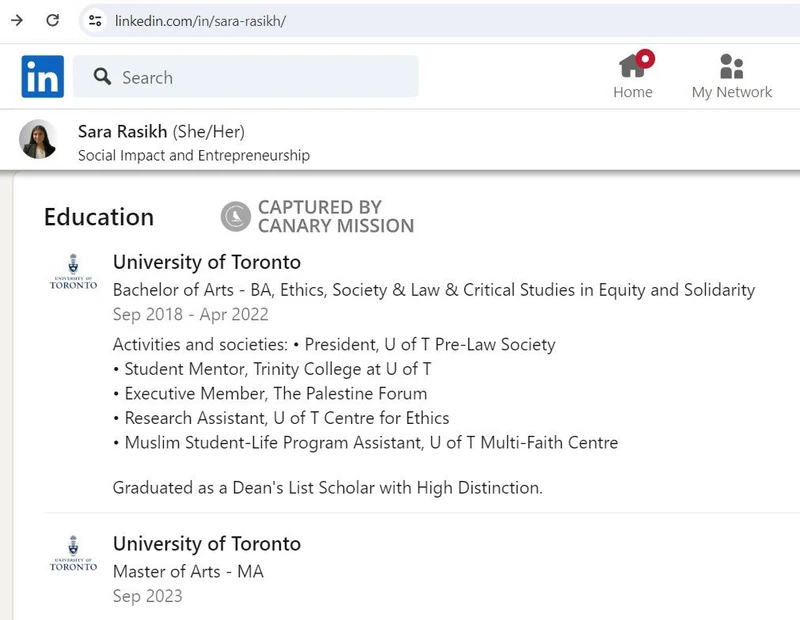The image size is (800, 620).
Task: Click the search magnifier icon
Action: coord(102,77)
